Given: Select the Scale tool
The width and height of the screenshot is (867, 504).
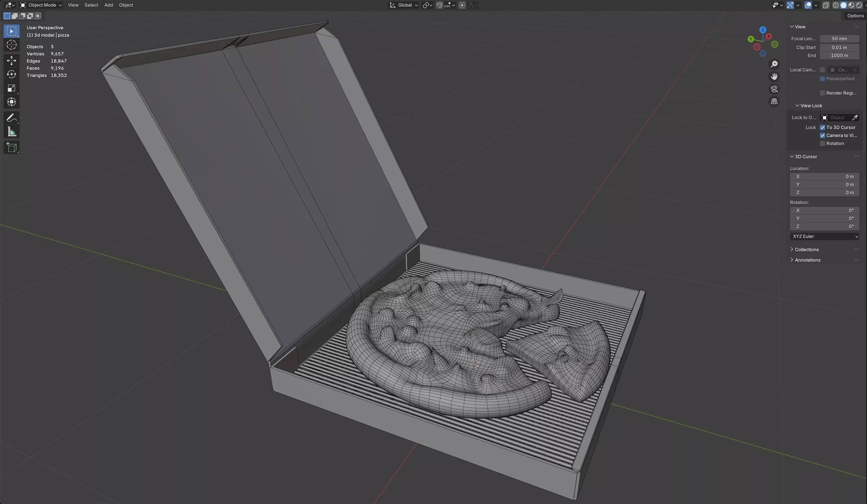Looking at the screenshot, I should [x=11, y=88].
